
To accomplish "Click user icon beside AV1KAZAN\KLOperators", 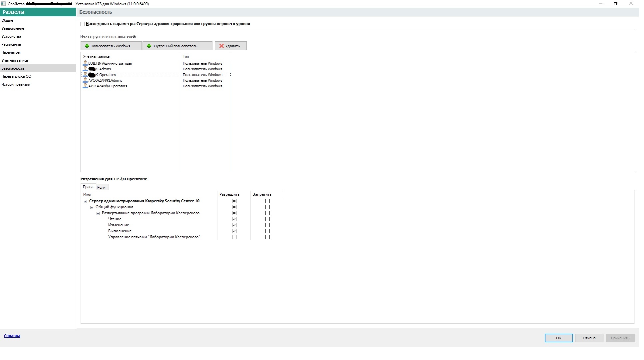I will point(85,86).
